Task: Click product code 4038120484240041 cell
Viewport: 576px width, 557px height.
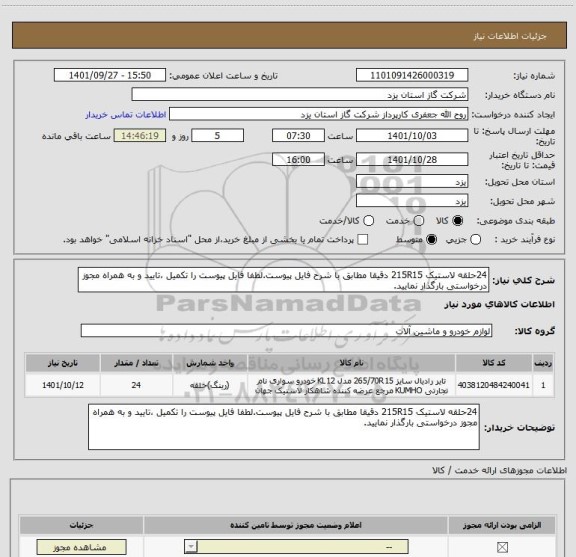Action: [494, 385]
